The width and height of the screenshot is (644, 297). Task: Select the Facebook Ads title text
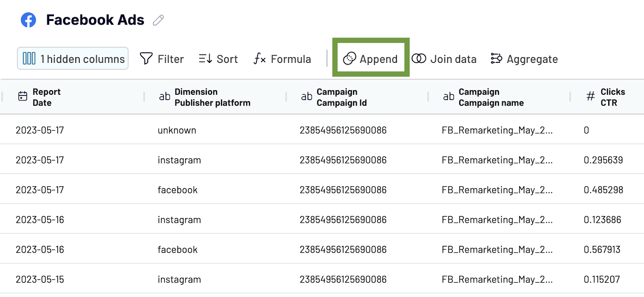[x=95, y=20]
